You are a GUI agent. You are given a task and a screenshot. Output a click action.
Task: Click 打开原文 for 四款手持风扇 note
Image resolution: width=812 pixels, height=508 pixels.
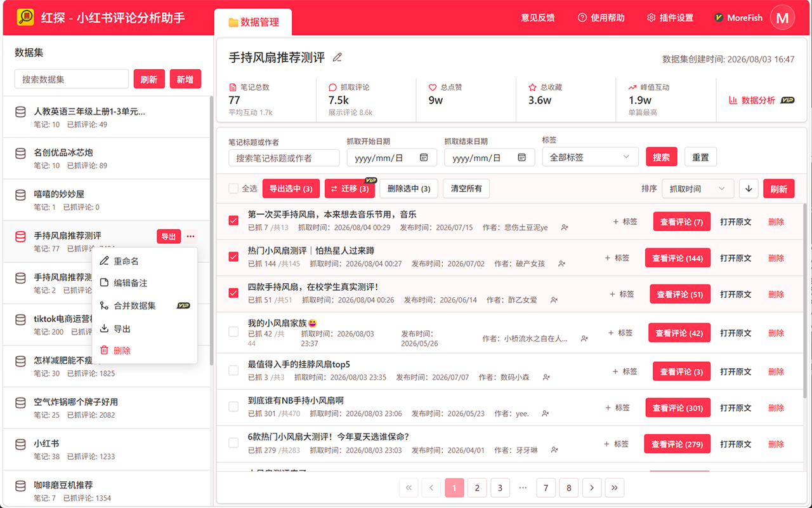click(735, 294)
